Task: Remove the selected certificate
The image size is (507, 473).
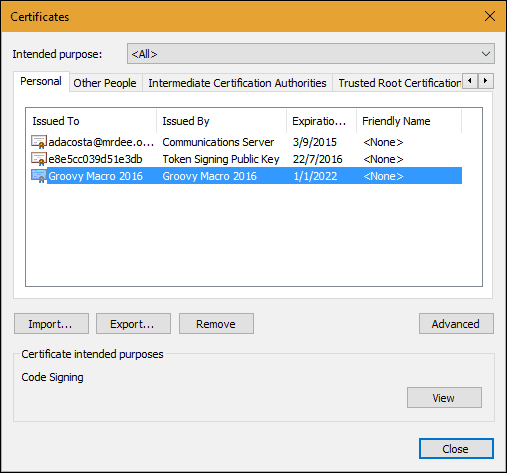Action: tap(216, 323)
